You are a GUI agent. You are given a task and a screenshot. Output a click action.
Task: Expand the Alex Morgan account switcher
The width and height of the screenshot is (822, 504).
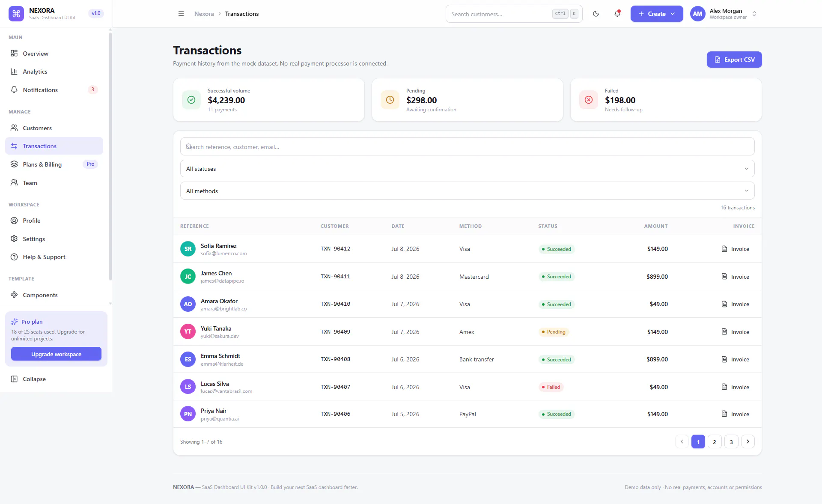pyautogui.click(x=754, y=14)
